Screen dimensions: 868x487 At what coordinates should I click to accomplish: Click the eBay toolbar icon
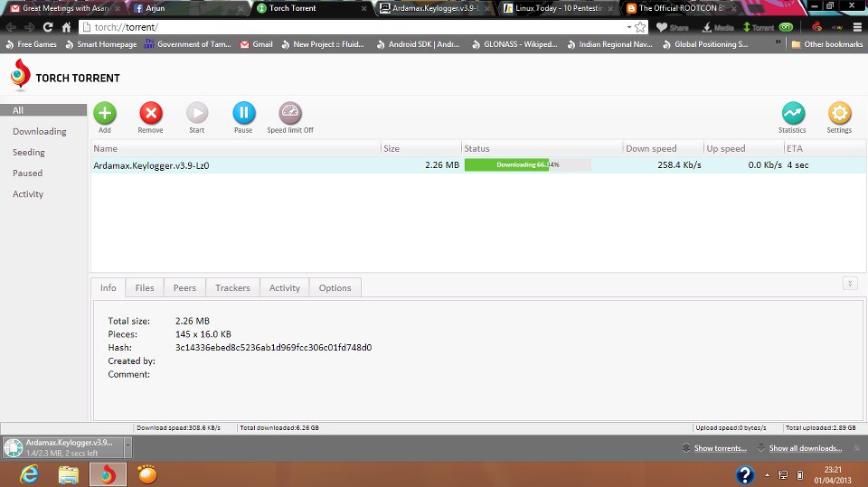837,27
